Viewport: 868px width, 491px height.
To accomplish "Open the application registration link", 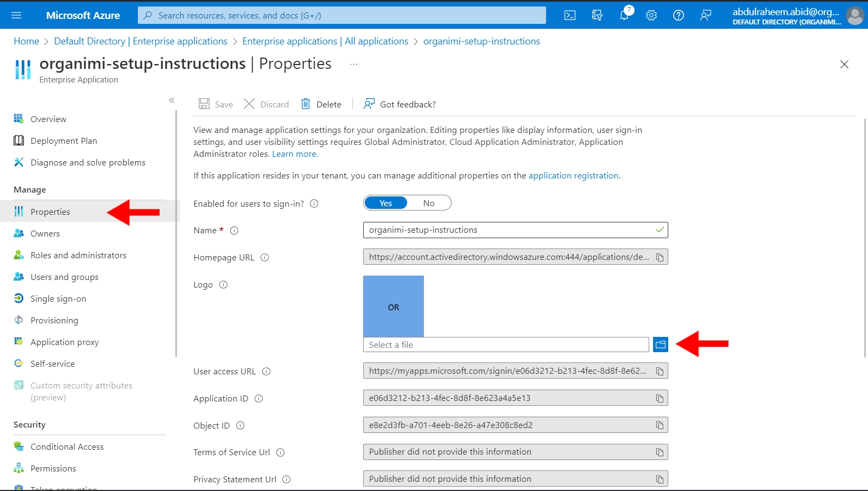I will point(573,175).
